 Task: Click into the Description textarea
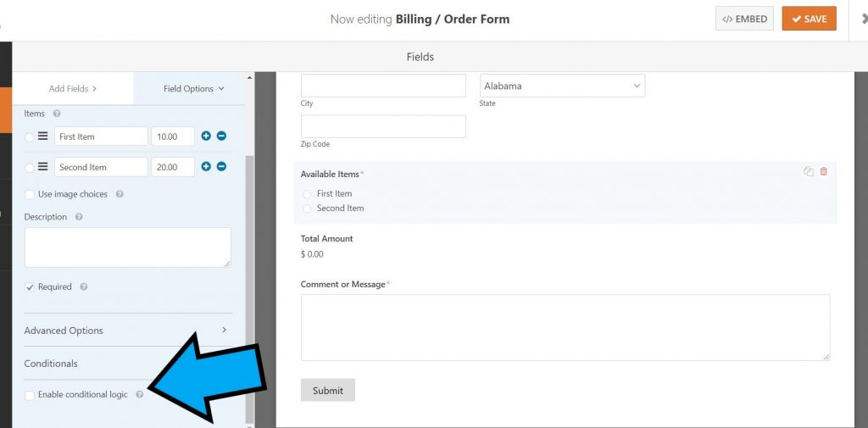click(127, 247)
